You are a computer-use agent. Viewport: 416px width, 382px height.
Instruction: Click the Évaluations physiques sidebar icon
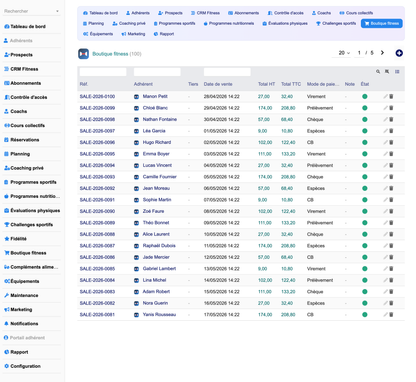(6, 210)
